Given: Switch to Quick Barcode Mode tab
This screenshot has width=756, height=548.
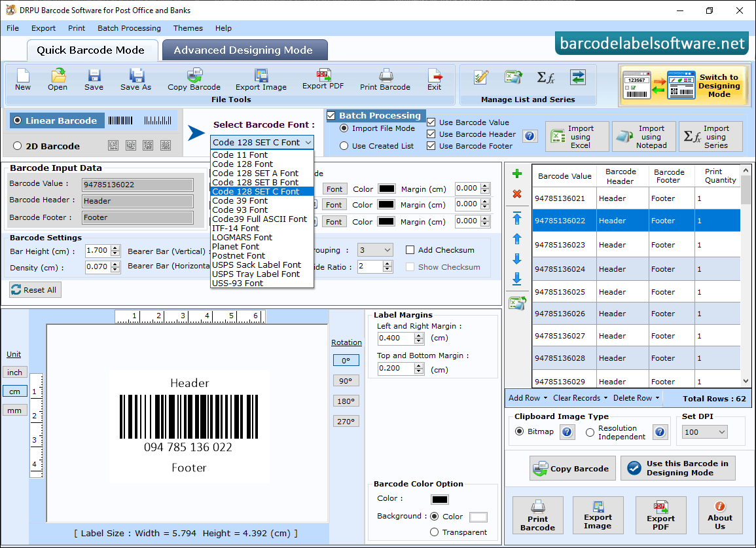Looking at the screenshot, I should coord(91,50).
